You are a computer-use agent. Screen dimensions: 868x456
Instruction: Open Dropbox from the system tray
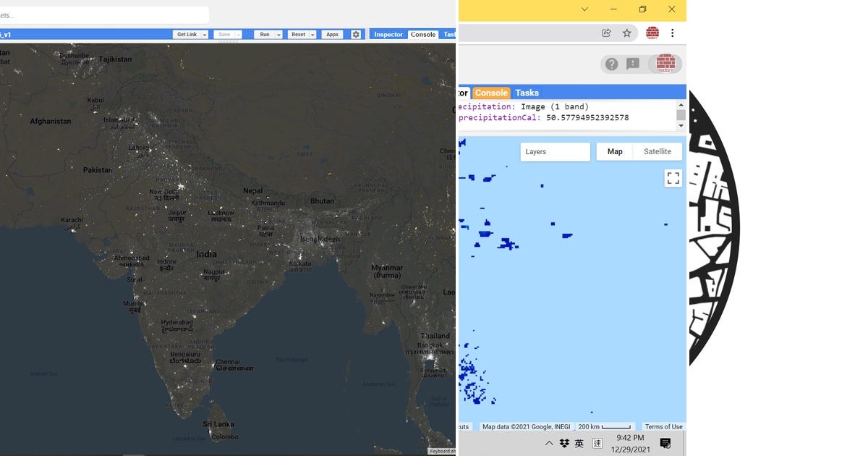[563, 443]
